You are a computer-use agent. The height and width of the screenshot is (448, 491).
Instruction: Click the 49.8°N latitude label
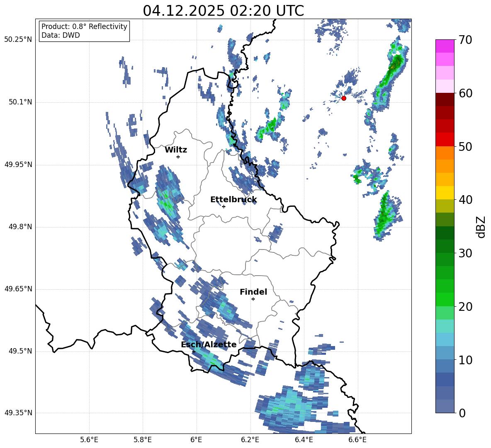pyautogui.click(x=20, y=227)
